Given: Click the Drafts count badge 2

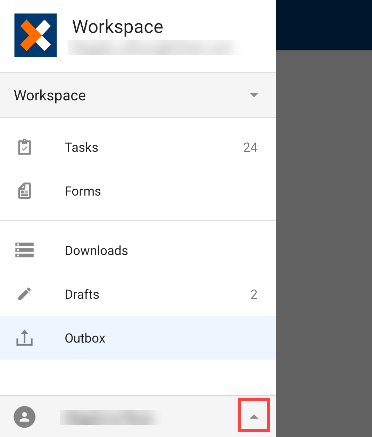Looking at the screenshot, I should (x=254, y=294).
